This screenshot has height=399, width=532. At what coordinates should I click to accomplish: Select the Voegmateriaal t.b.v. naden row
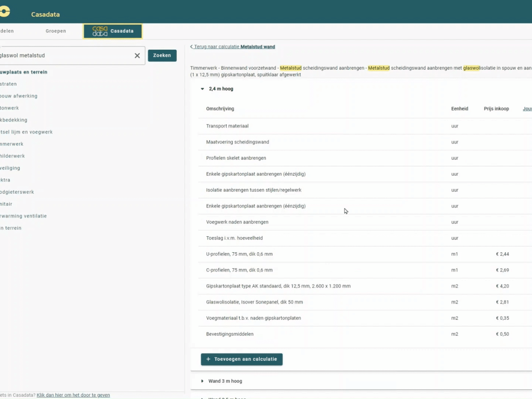[x=365, y=318]
